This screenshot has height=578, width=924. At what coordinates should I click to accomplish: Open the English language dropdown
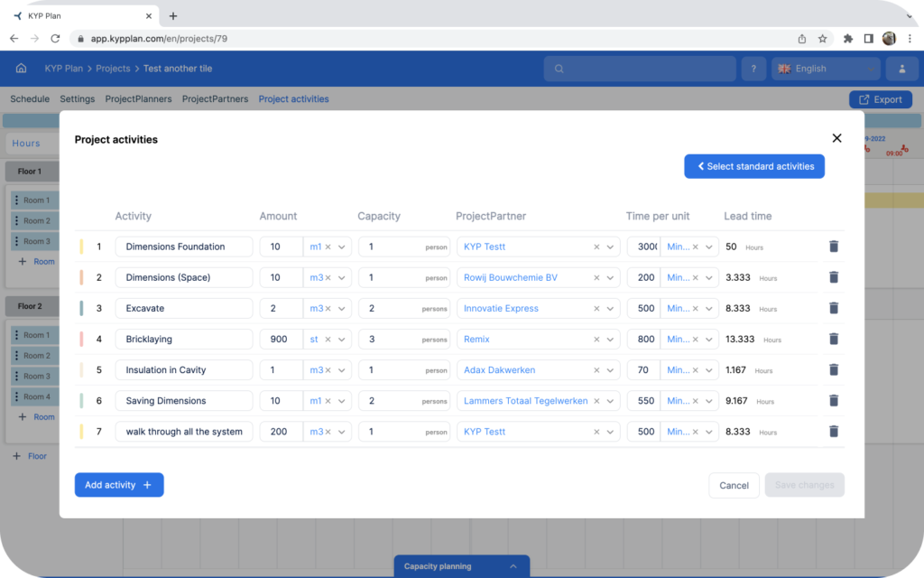click(824, 68)
